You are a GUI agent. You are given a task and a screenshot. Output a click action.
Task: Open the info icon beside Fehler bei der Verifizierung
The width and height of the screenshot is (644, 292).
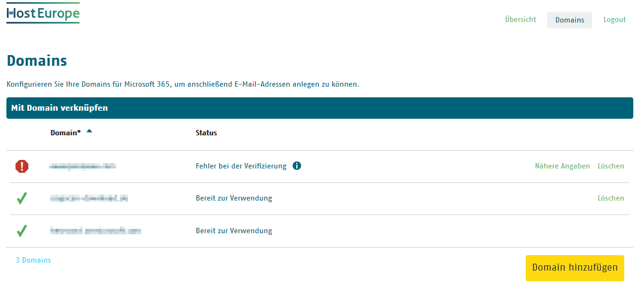tap(297, 166)
